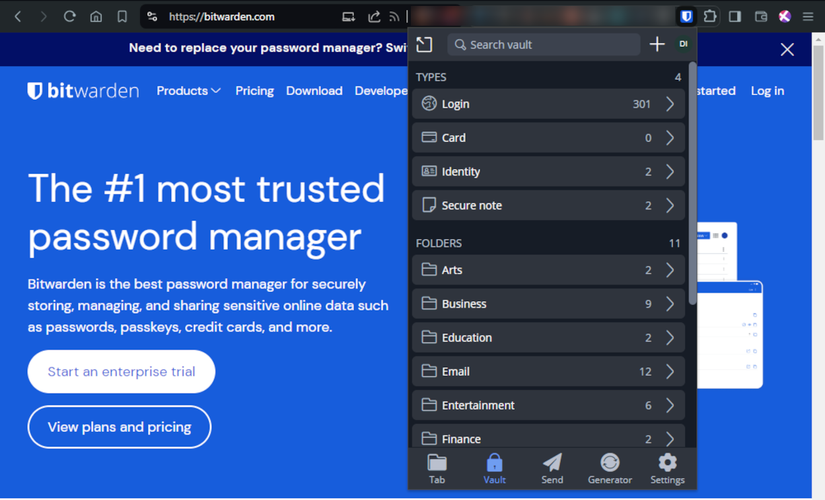
Task: Expand the Business folder chevron
Action: pyautogui.click(x=670, y=304)
